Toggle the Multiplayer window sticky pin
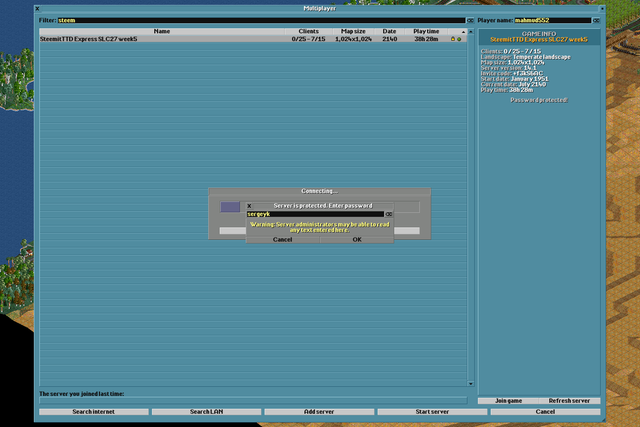 pos(602,8)
